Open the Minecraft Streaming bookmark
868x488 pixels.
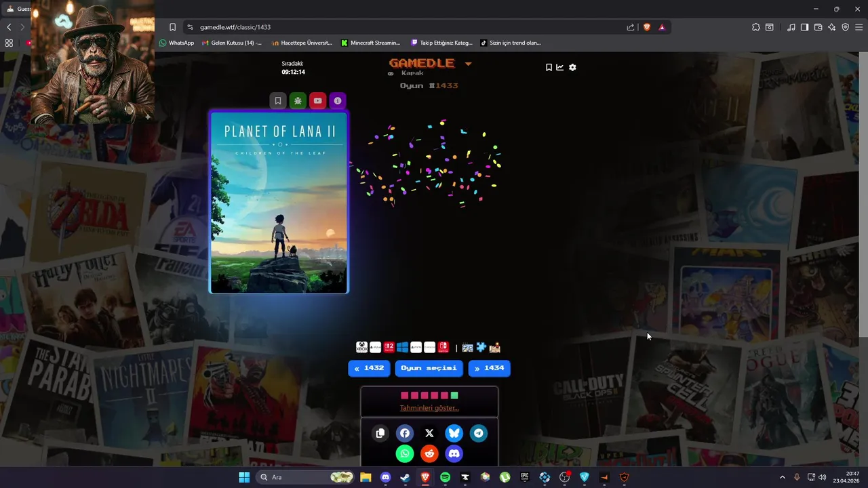(x=371, y=43)
